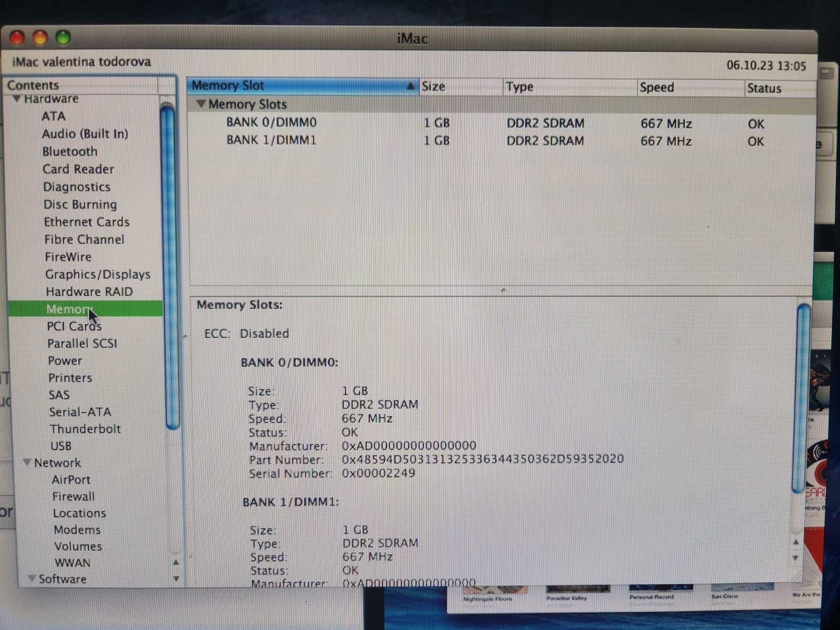Image resolution: width=840 pixels, height=630 pixels.
Task: Collapse the Memory Slots disclosure triangle
Action: (201, 104)
